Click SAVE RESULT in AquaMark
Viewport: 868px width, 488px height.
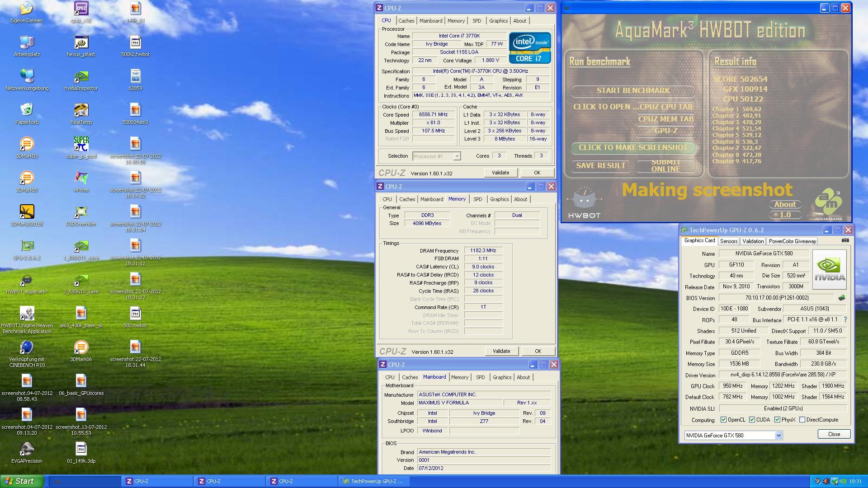600,165
